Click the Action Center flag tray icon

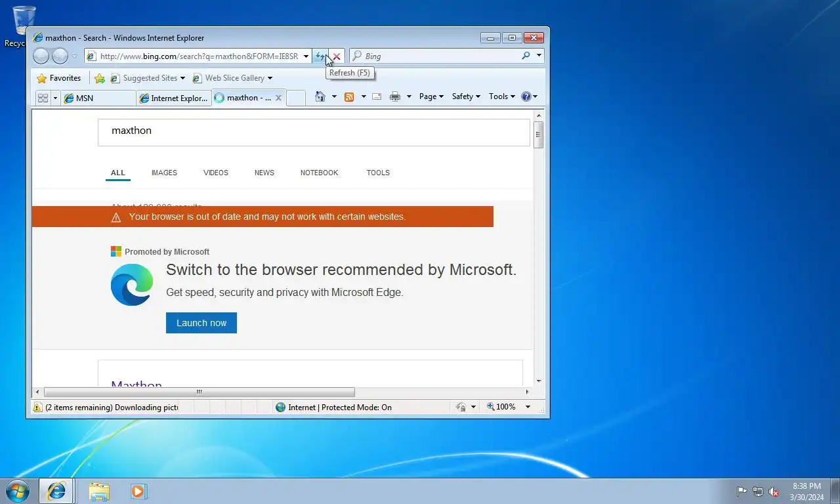pyautogui.click(x=742, y=492)
